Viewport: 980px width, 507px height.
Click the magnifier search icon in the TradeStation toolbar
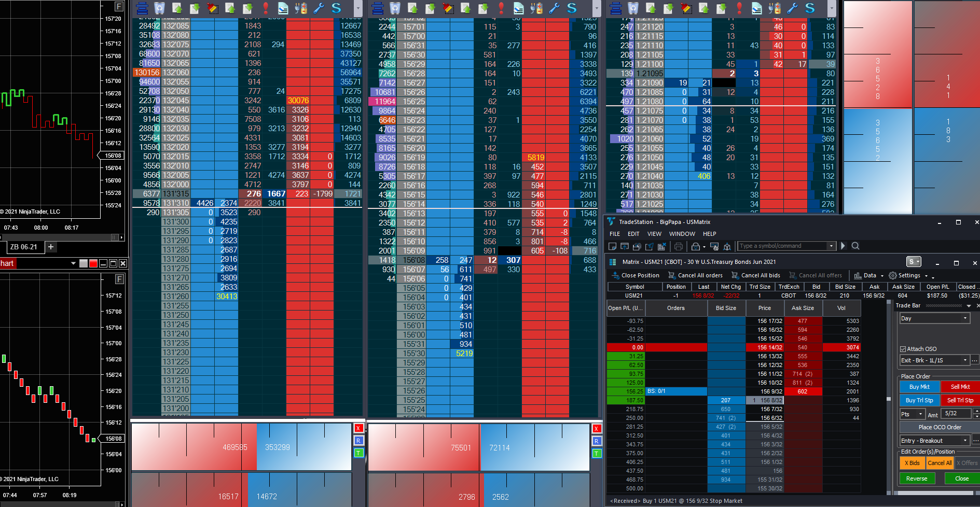pos(855,246)
